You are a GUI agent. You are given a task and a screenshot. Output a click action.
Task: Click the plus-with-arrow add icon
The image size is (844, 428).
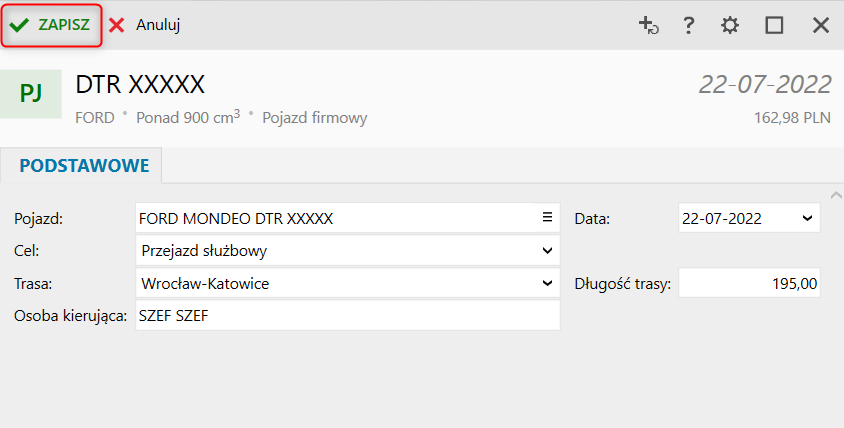[x=648, y=25]
